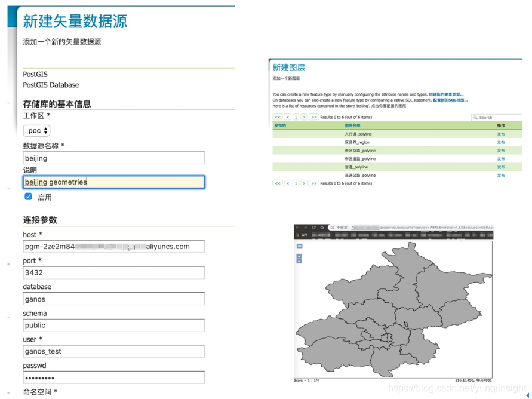Image resolution: width=532 pixels, height=399 pixels.
Task: Jump to first page below the table
Action: [278, 183]
